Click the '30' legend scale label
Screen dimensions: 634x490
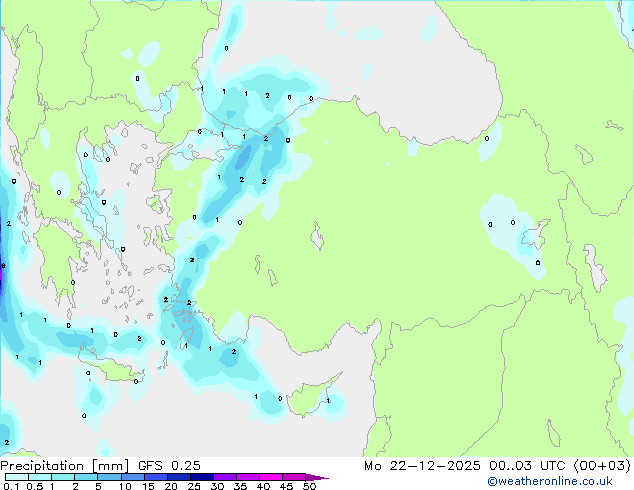point(217,486)
